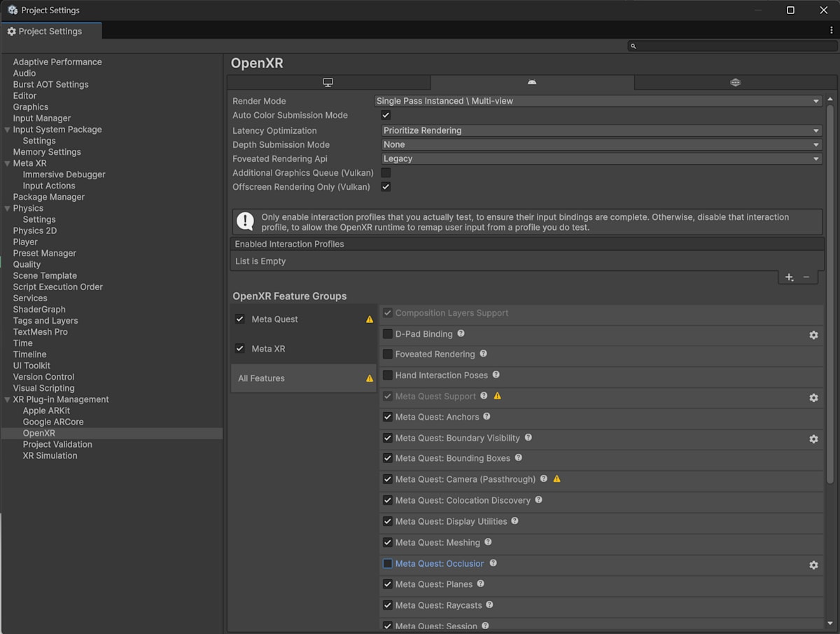This screenshot has height=634, width=840.
Task: Open the Latency Optimization dropdown
Action: [602, 130]
